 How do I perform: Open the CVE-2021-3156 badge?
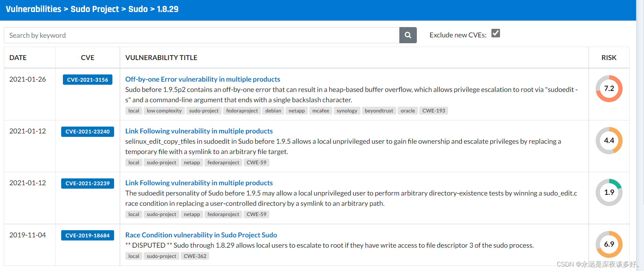tap(88, 80)
